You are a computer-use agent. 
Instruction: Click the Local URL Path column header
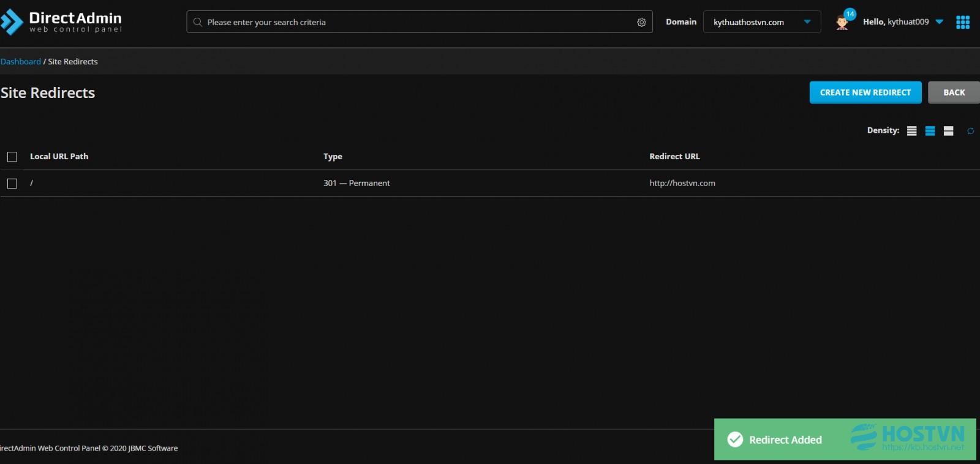pos(59,157)
